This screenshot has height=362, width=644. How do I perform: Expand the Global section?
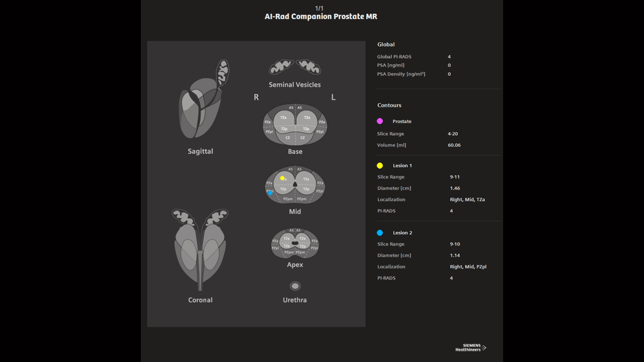coord(386,44)
